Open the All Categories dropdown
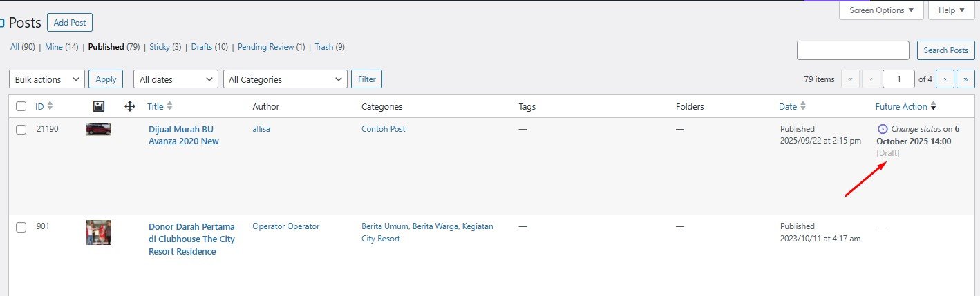The height and width of the screenshot is (296, 980). [x=285, y=79]
